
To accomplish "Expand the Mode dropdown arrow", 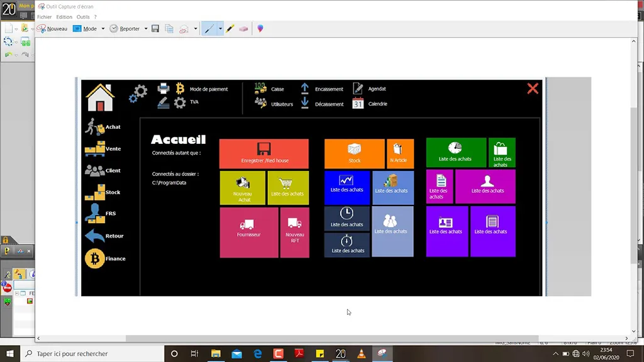I will pos(103,29).
